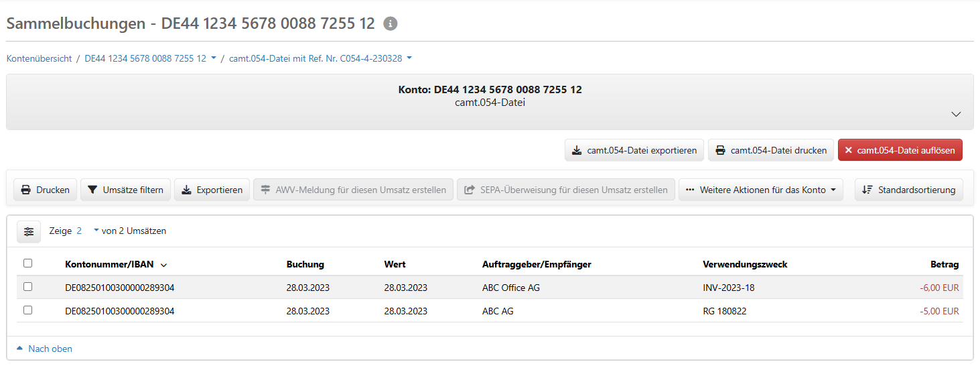Click camt.054-Datei drucken button
The height and width of the screenshot is (366, 980).
point(771,150)
